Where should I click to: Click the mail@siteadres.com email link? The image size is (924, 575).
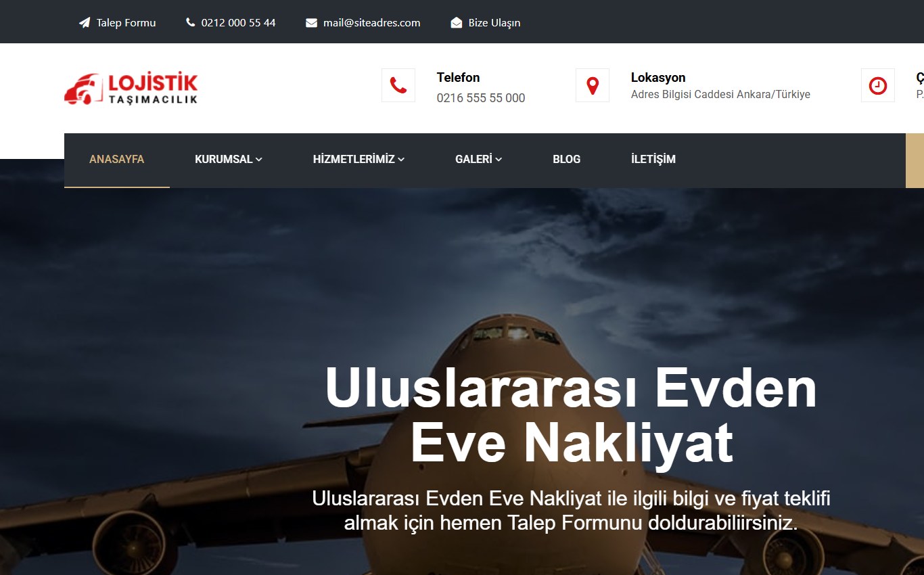pos(372,23)
